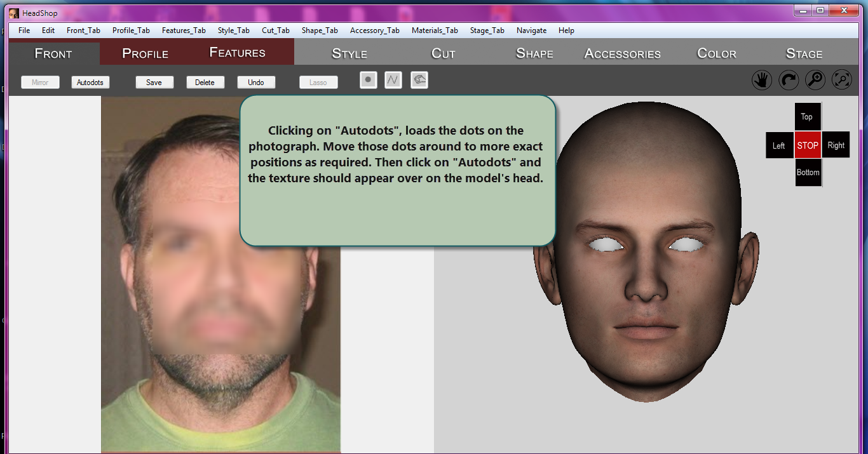The height and width of the screenshot is (454, 868).
Task: Switch to the Accessories tab
Action: [x=623, y=53]
